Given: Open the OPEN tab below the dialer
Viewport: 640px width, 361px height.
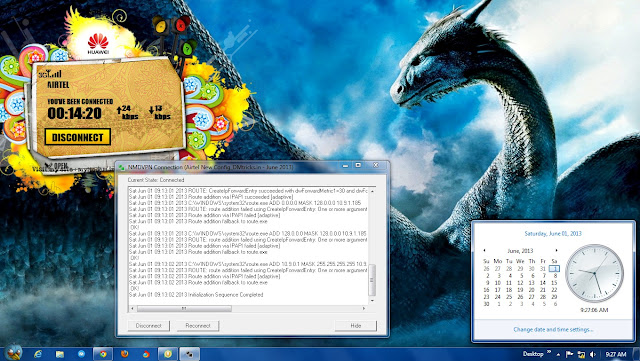Looking at the screenshot, I should click(x=58, y=165).
